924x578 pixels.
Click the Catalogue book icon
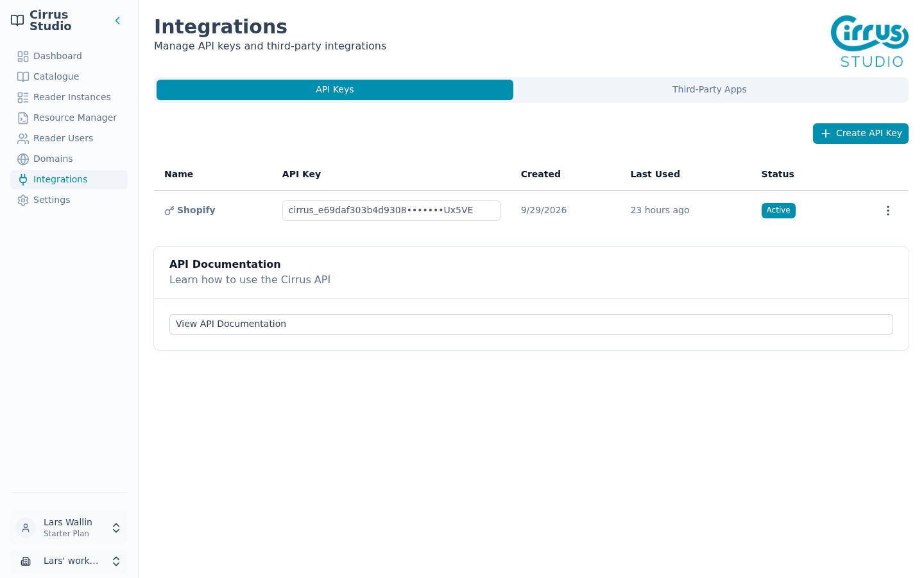[23, 77]
